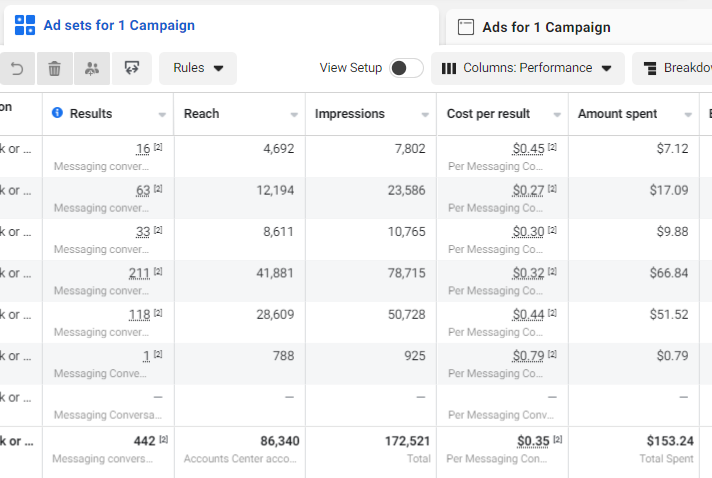Click the Breakdown icon
The height and width of the screenshot is (478, 712).
click(650, 69)
